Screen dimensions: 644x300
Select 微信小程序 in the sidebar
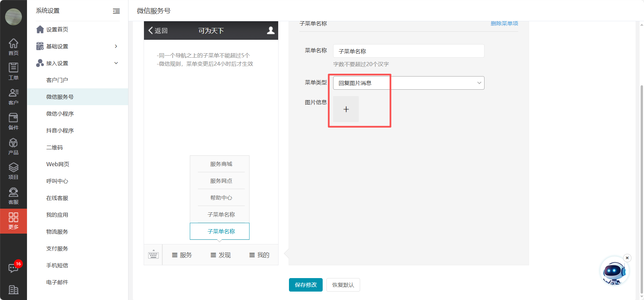pyautogui.click(x=60, y=114)
